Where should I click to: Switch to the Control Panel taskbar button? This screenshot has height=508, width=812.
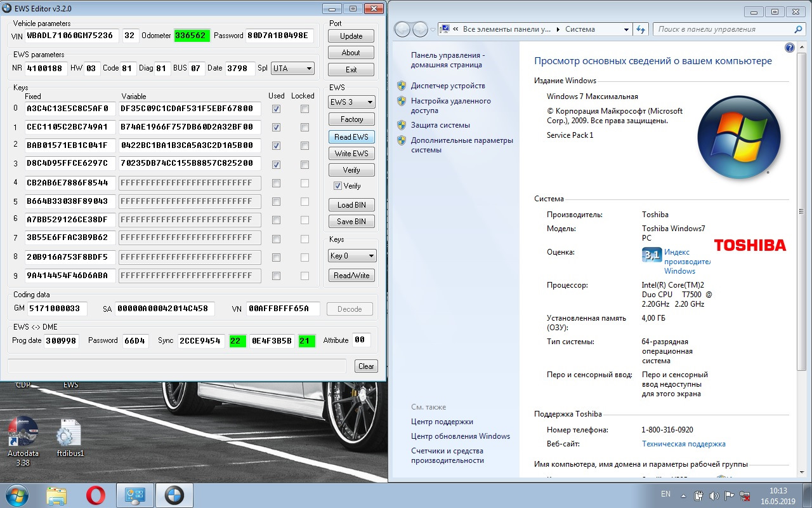(x=134, y=495)
